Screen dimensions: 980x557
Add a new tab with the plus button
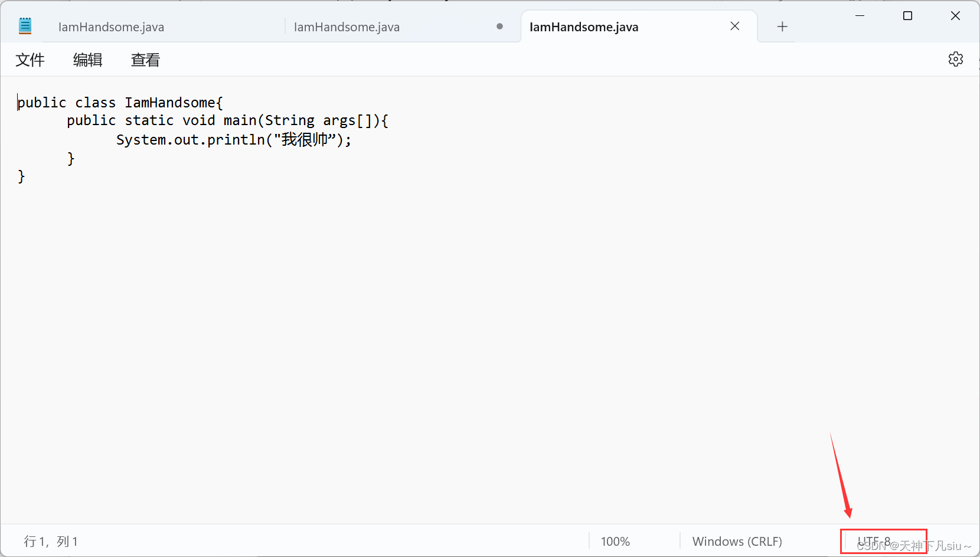click(x=782, y=27)
